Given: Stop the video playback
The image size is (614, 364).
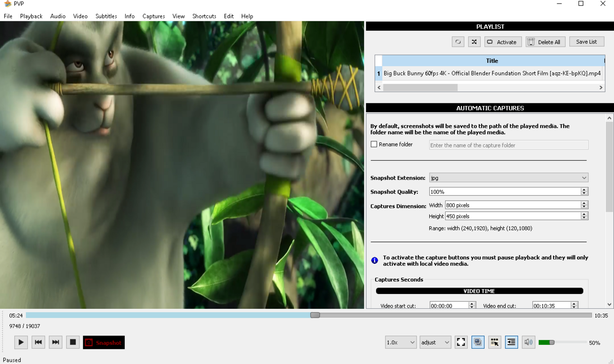Looking at the screenshot, I should point(73,342).
